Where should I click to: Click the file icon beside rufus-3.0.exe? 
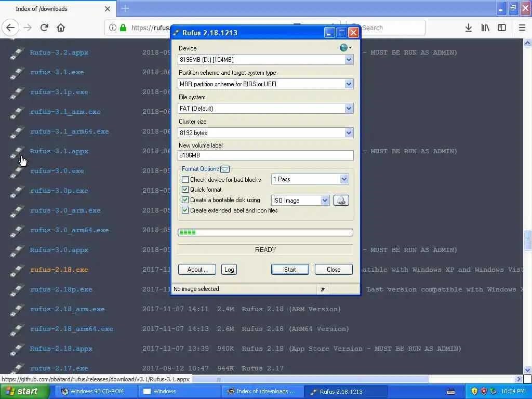[17, 171]
